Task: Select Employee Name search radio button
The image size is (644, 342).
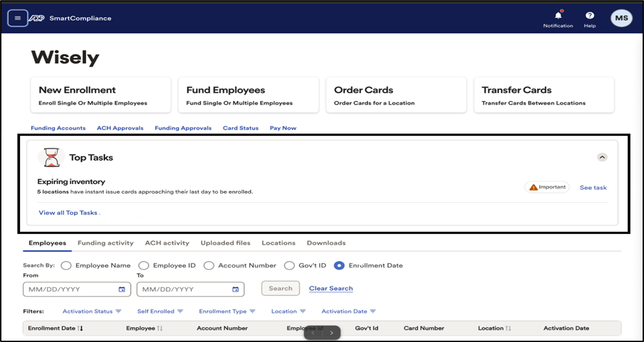Action: tap(66, 266)
